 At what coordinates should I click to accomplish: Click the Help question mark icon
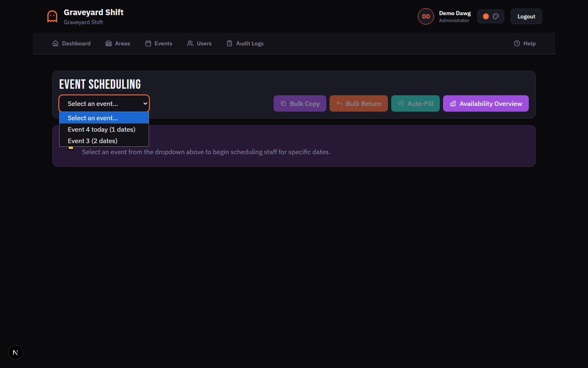click(x=517, y=43)
